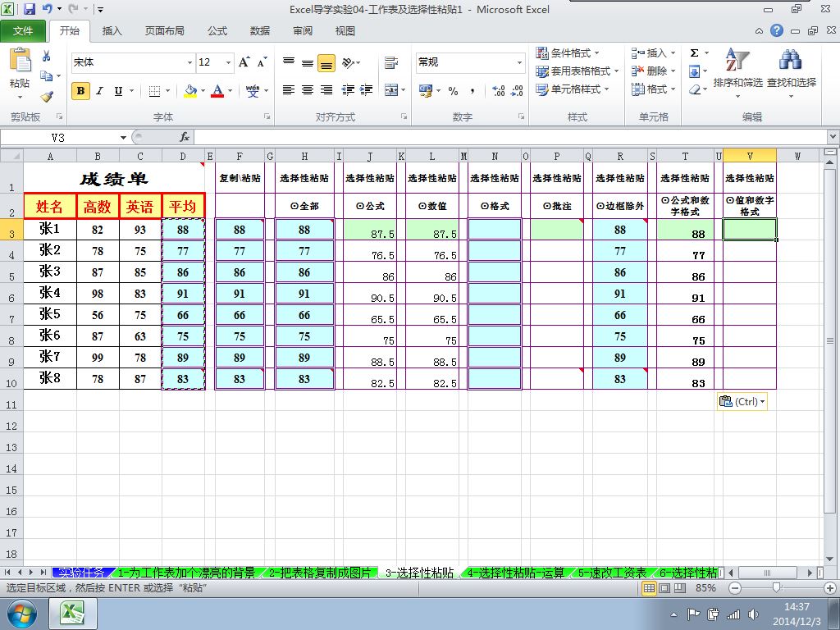Expand the Name Box dropdown arrow
This screenshot has width=840, height=630.
pos(123,138)
